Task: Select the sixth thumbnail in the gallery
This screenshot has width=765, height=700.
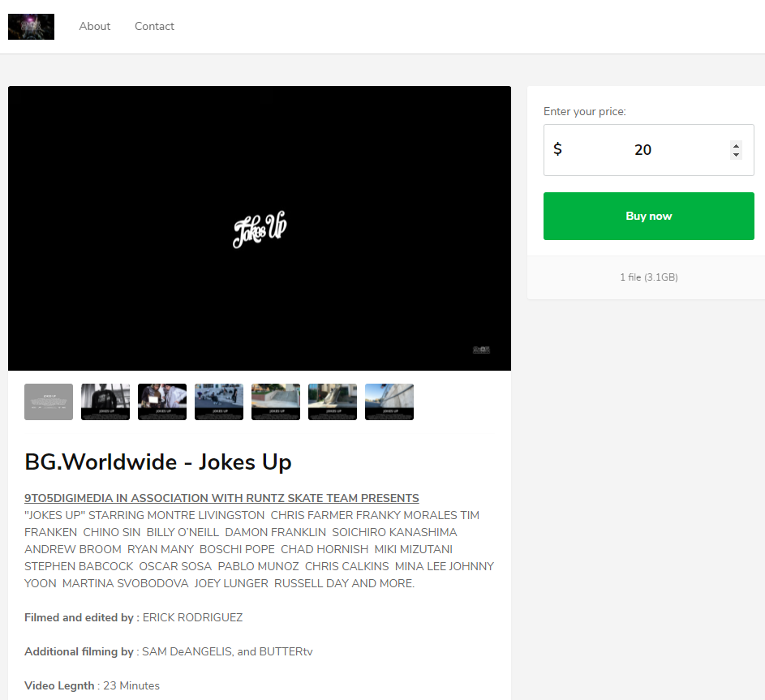Action: (x=333, y=402)
